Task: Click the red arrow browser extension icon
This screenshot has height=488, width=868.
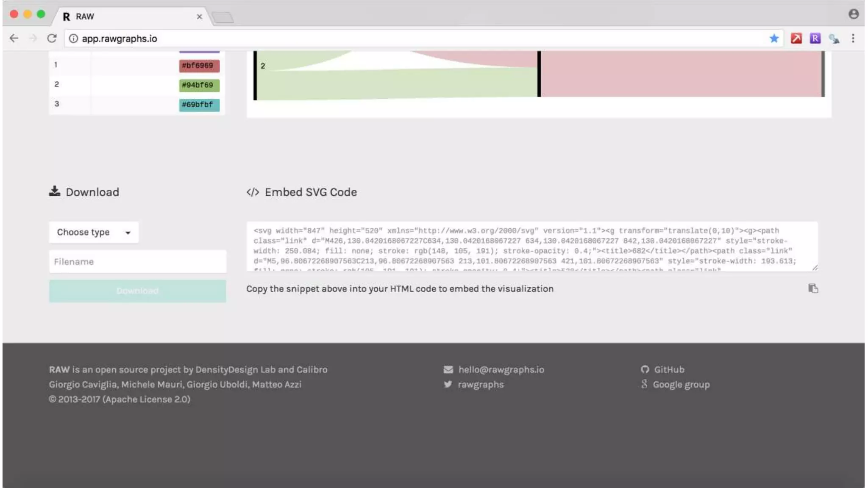Action: pyautogui.click(x=796, y=39)
